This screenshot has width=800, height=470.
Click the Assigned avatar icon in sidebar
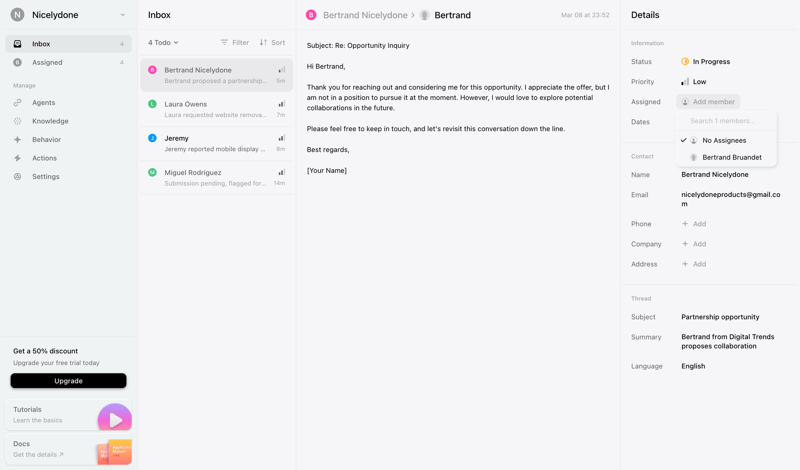17,62
